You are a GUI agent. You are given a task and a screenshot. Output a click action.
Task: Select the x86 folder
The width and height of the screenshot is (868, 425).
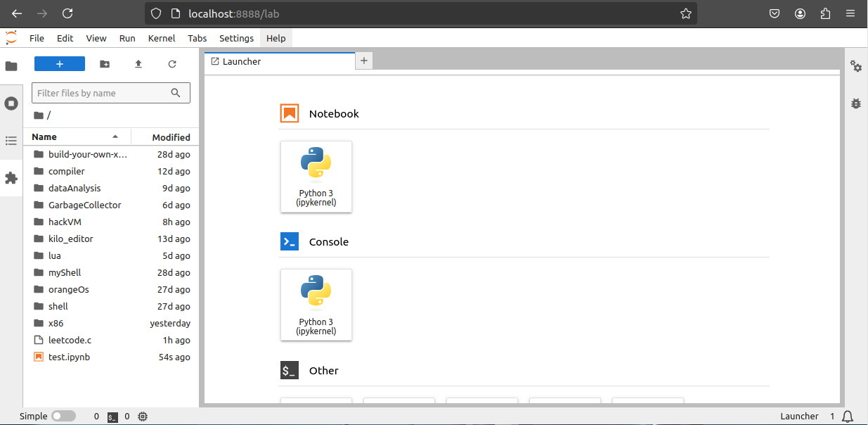pyautogui.click(x=111, y=323)
